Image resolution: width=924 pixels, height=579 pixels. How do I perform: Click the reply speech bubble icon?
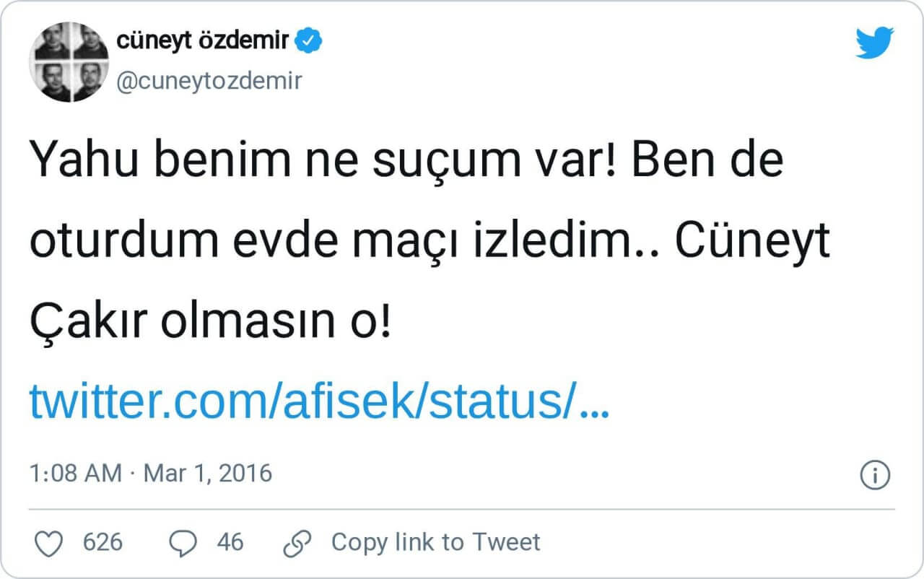pos(182,542)
